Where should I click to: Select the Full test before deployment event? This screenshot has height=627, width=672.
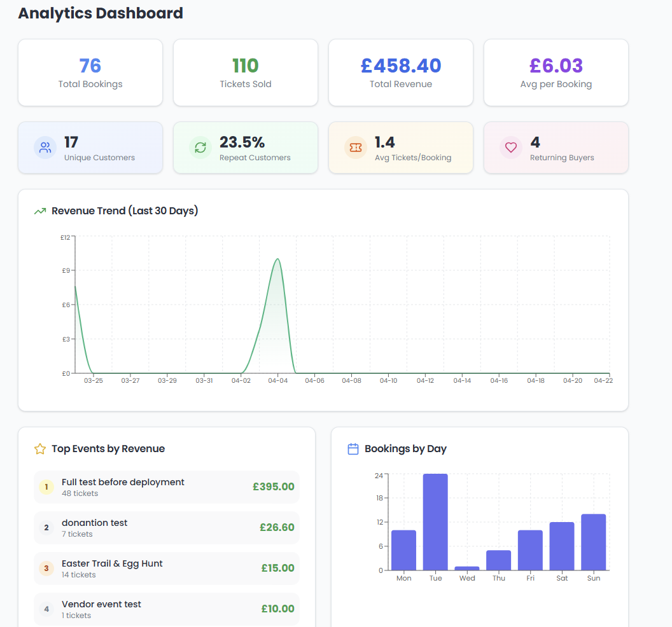(x=166, y=487)
